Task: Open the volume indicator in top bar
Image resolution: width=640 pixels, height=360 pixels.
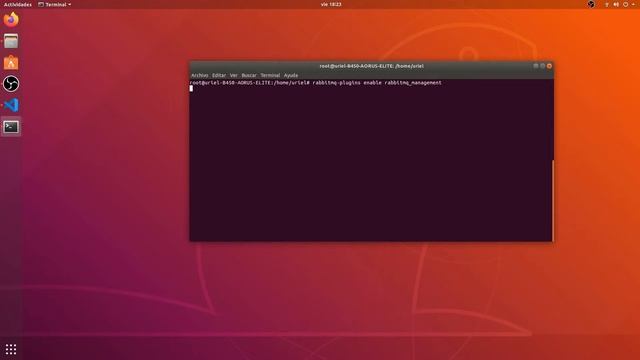Action: (616, 4)
